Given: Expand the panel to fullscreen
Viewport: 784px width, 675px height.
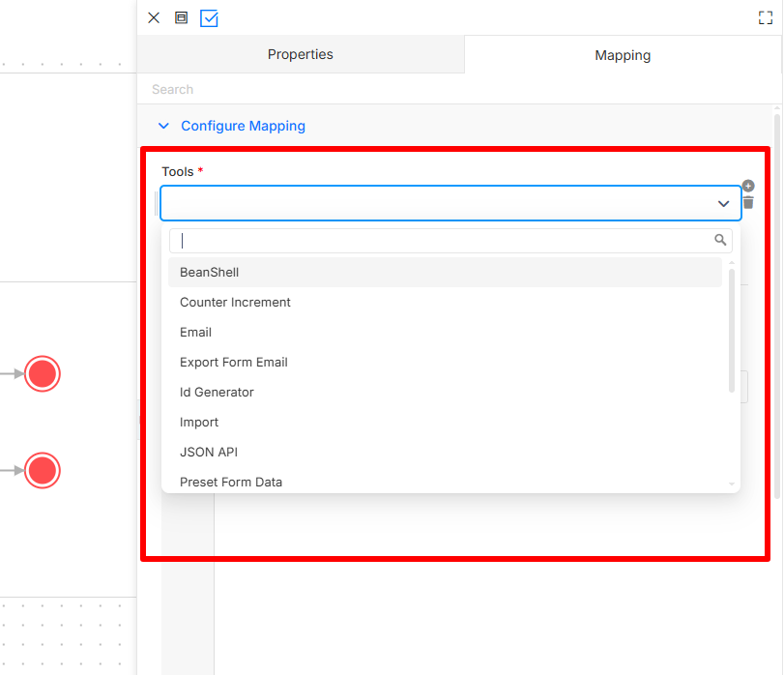Looking at the screenshot, I should tap(765, 18).
